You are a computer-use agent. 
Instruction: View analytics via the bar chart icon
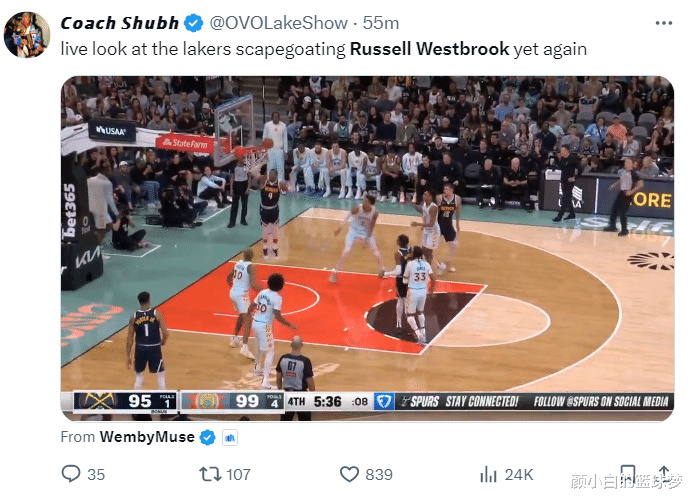(x=488, y=474)
